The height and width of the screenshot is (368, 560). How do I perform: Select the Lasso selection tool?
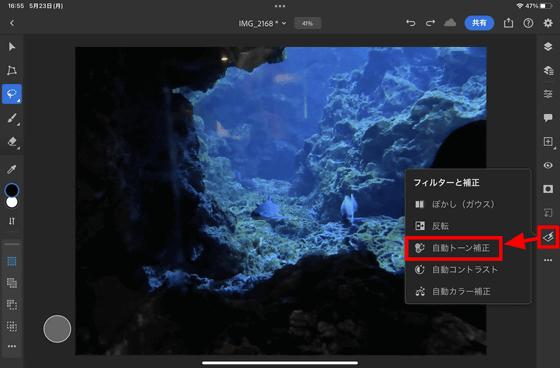click(12, 94)
